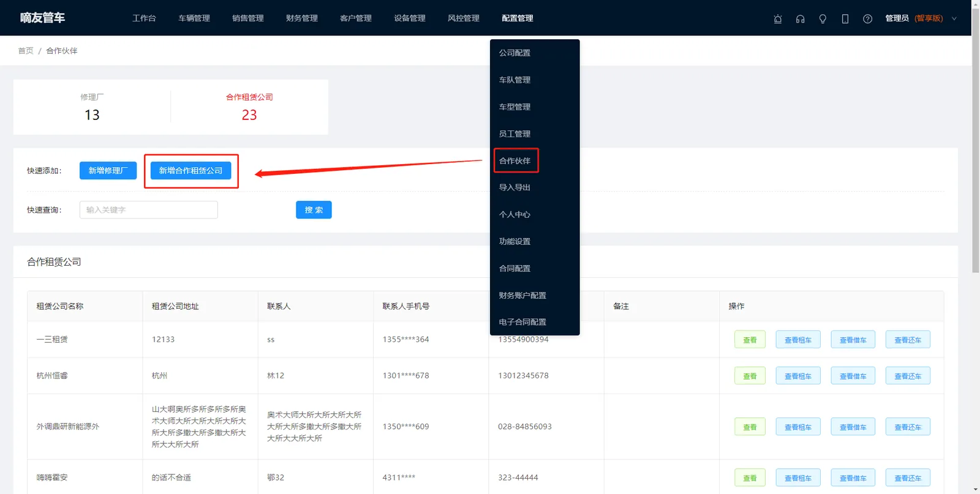Click the 林12 contact cell
Screen dimensions: 980x494
[315, 376]
